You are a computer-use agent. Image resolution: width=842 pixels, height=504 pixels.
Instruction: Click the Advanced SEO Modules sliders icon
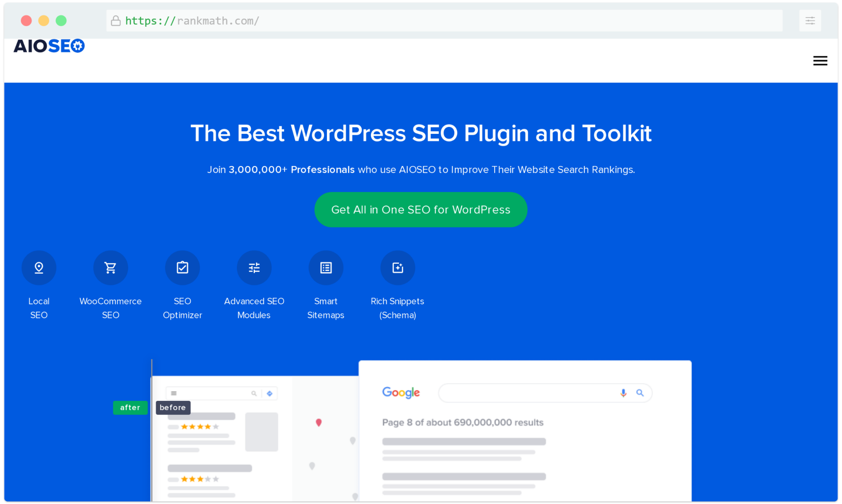tap(254, 268)
